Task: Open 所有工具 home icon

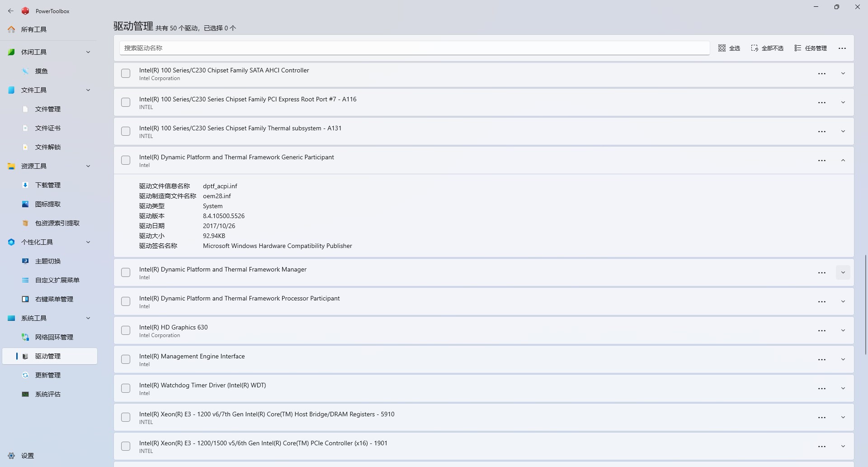Action: click(11, 29)
